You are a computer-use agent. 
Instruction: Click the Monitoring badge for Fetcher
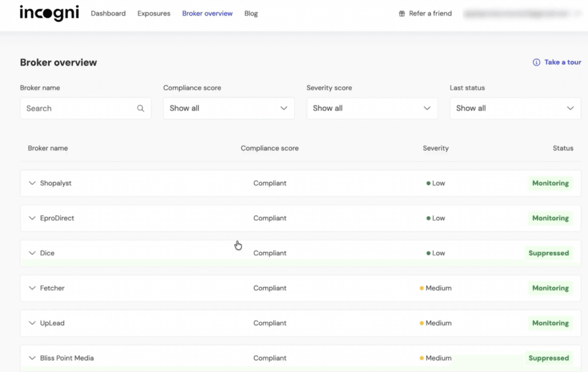coord(551,288)
